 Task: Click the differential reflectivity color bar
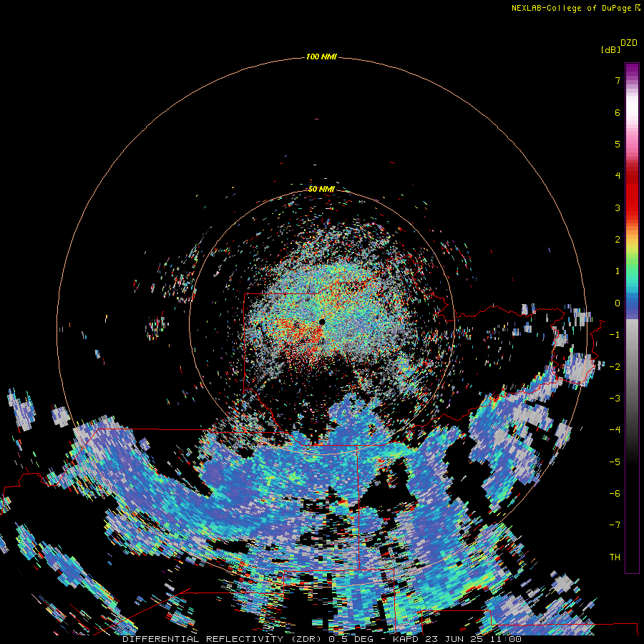click(x=632, y=318)
